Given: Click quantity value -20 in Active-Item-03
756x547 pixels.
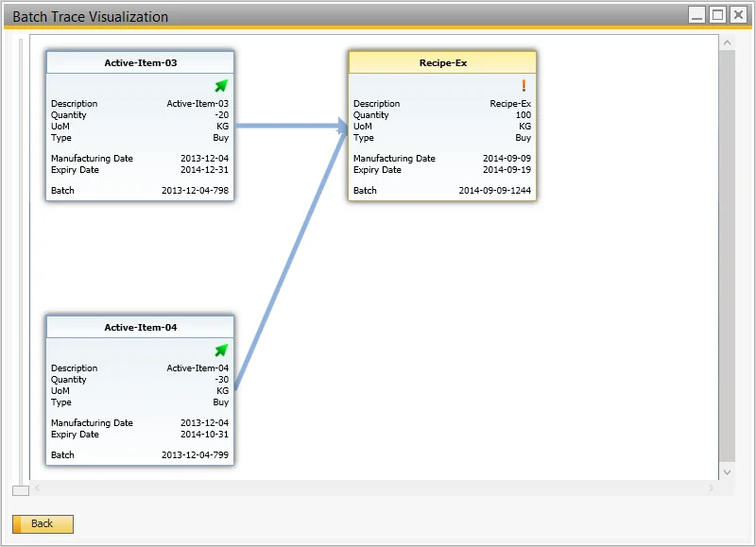Looking at the screenshot, I should 222,114.
